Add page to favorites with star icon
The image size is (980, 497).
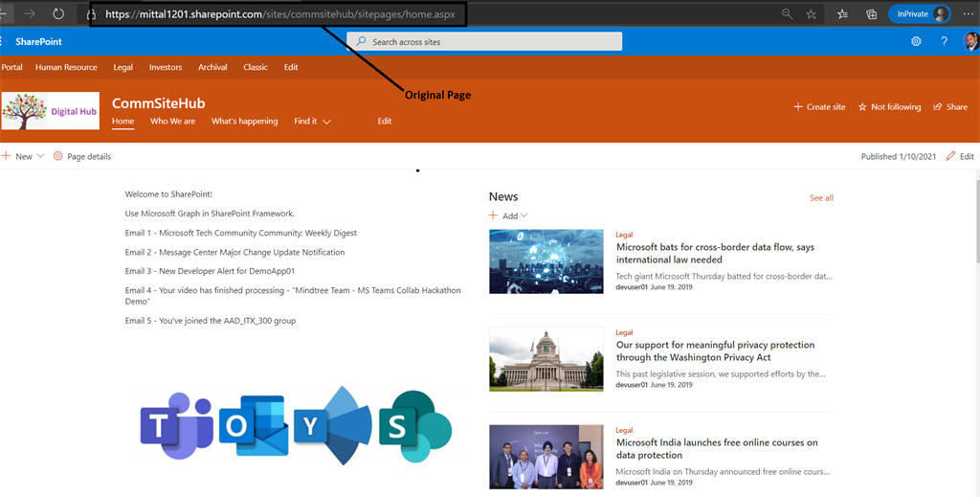(x=812, y=13)
